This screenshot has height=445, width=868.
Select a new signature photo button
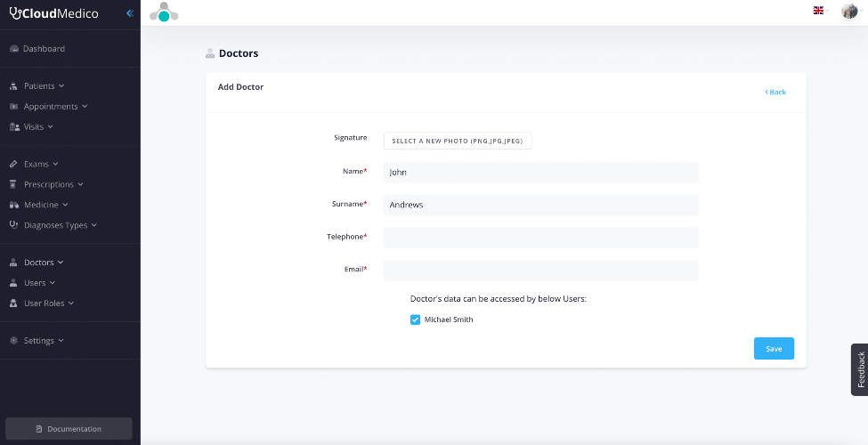click(x=458, y=142)
